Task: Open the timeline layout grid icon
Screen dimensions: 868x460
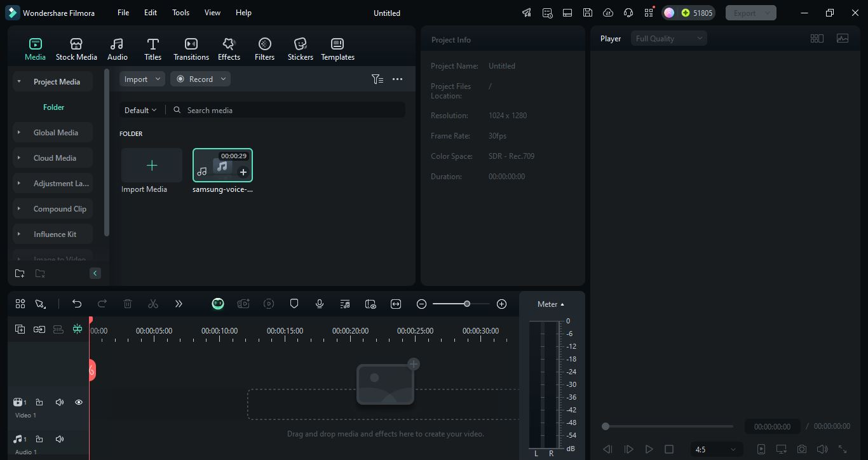Action: coord(20,304)
